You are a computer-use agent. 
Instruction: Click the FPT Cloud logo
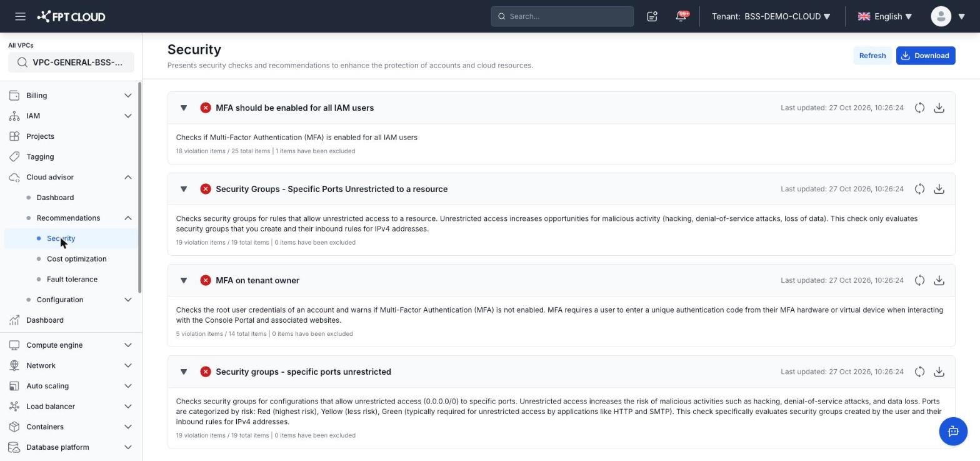(71, 16)
